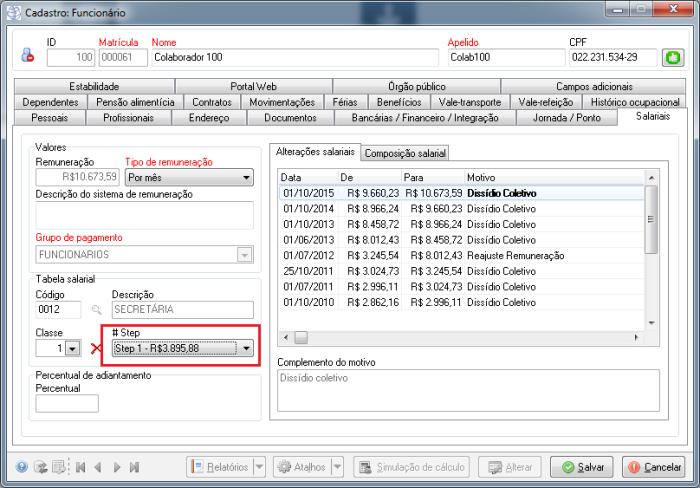The height and width of the screenshot is (488, 700).
Task: Open the Classe dropdown arrow
Action: [x=71, y=348]
